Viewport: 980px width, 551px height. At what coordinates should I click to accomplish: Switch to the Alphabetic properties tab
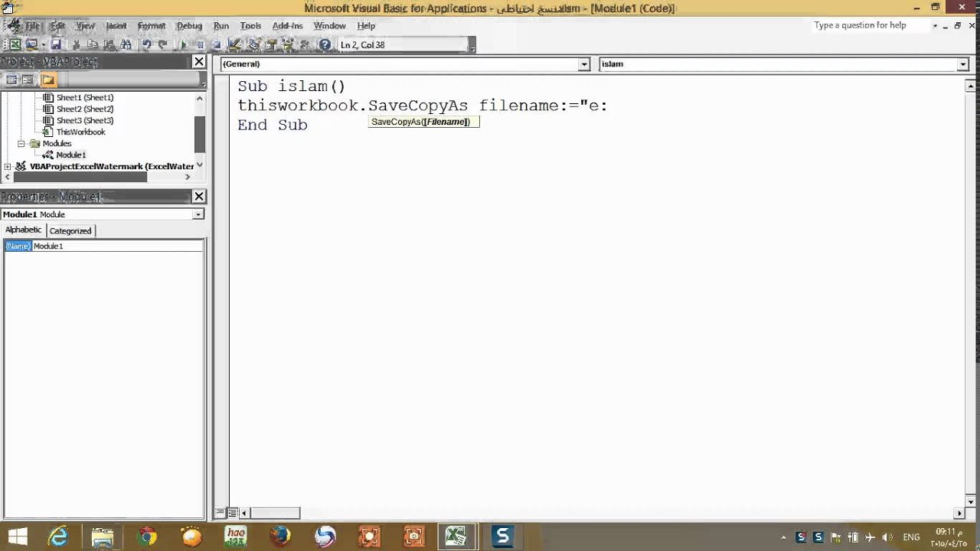(24, 230)
